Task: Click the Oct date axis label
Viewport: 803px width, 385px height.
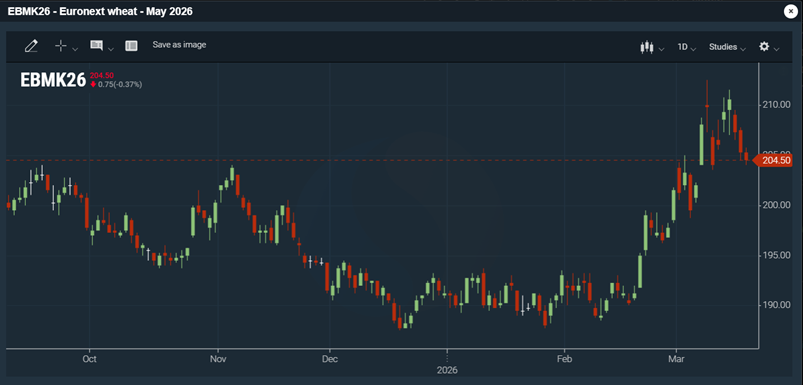Action: (90, 358)
